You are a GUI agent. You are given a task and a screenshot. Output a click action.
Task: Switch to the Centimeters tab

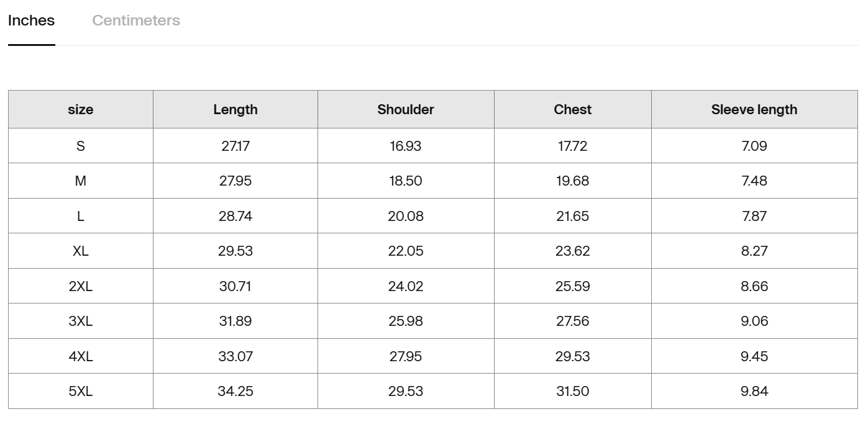click(136, 20)
